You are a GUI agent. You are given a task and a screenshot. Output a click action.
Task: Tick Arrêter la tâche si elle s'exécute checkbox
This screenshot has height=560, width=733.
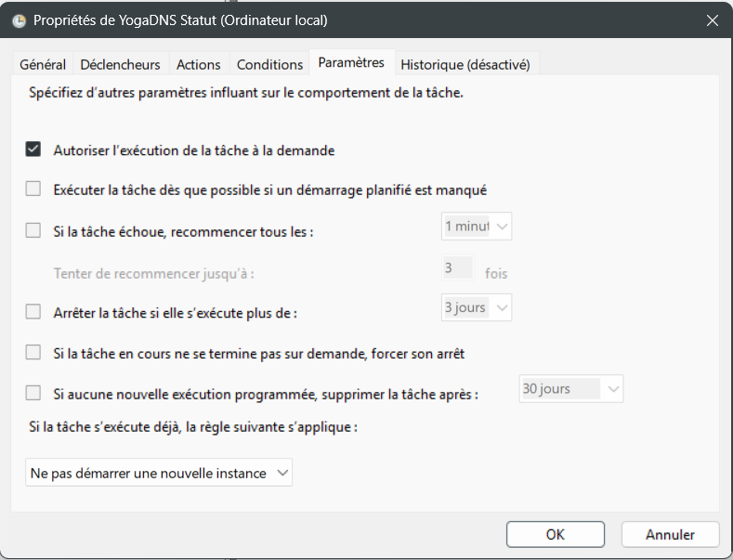[33, 312]
